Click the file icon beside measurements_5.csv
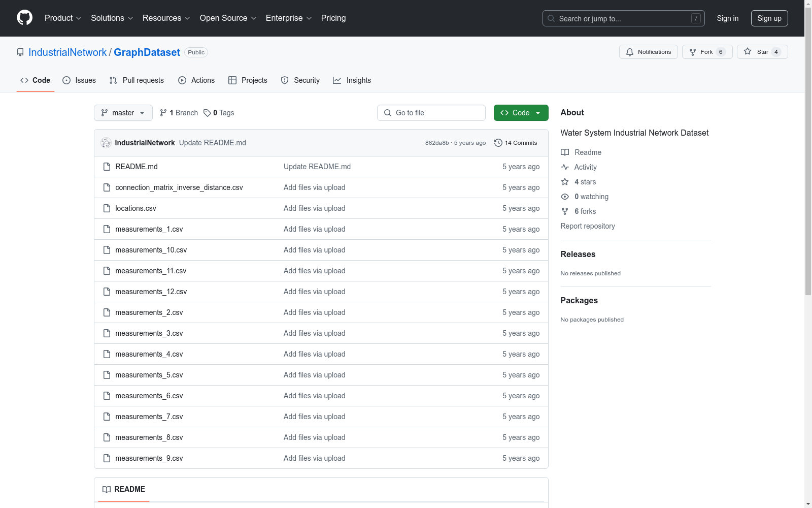The image size is (812, 508). tap(107, 375)
